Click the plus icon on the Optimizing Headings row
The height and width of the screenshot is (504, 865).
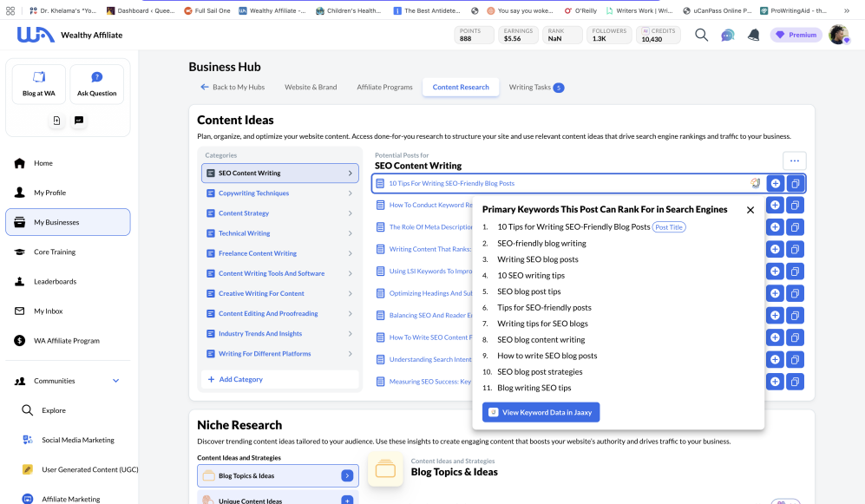click(x=775, y=293)
